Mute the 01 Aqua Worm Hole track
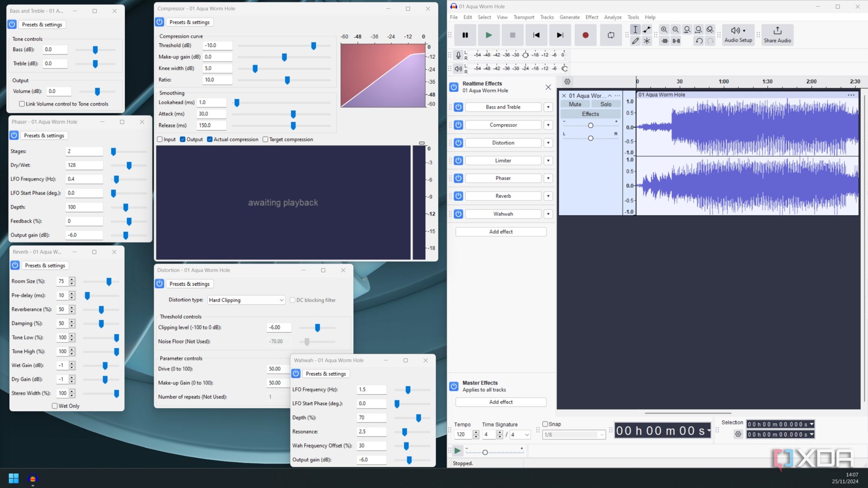The width and height of the screenshot is (868, 488). point(575,105)
